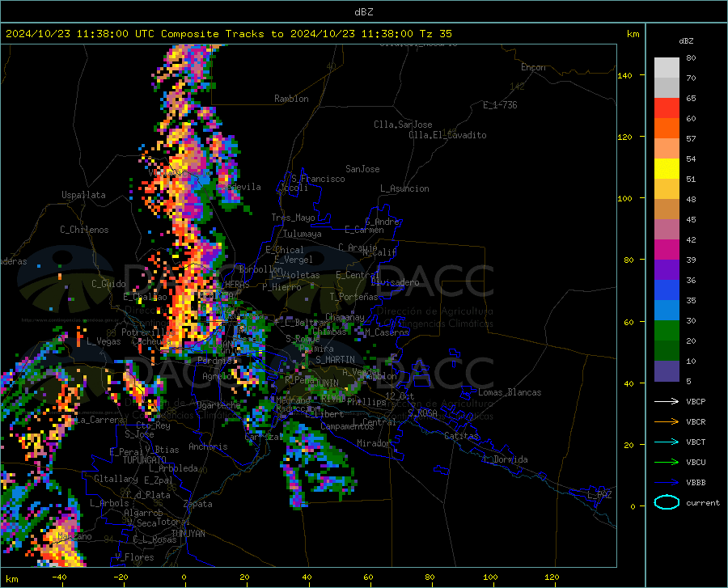This screenshot has height=588, width=728.
Task: Pick the magenta 42 dBZ color swatch
Action: [667, 250]
